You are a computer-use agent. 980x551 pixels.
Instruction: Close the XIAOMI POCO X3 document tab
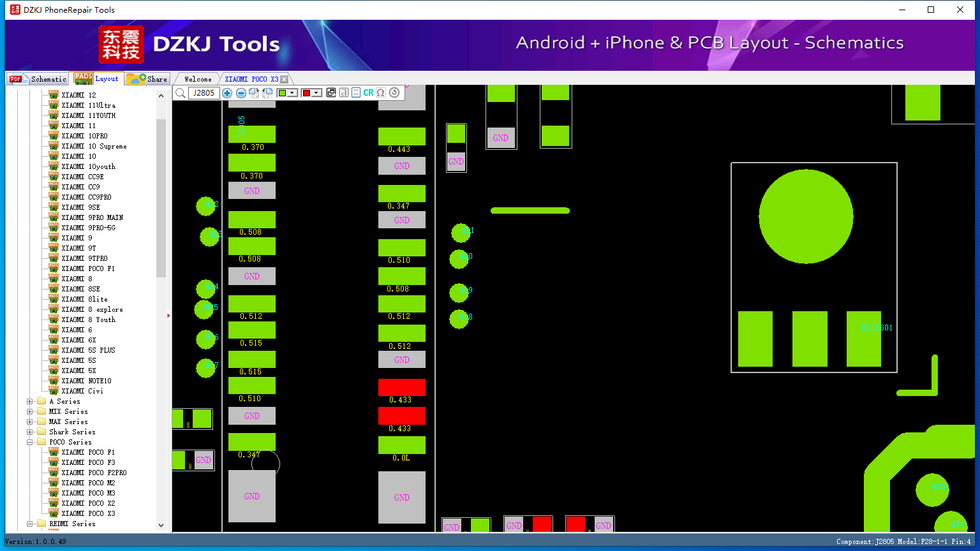285,79
